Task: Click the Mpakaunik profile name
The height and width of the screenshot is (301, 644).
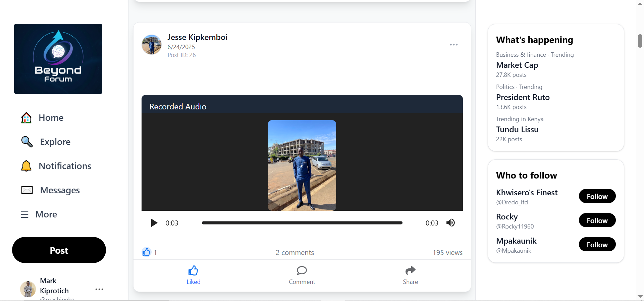Action: point(516,241)
